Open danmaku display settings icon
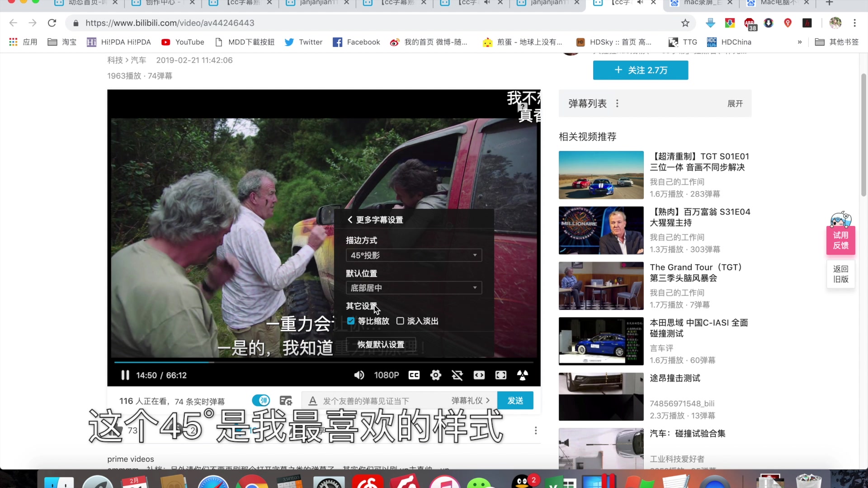 click(x=286, y=401)
